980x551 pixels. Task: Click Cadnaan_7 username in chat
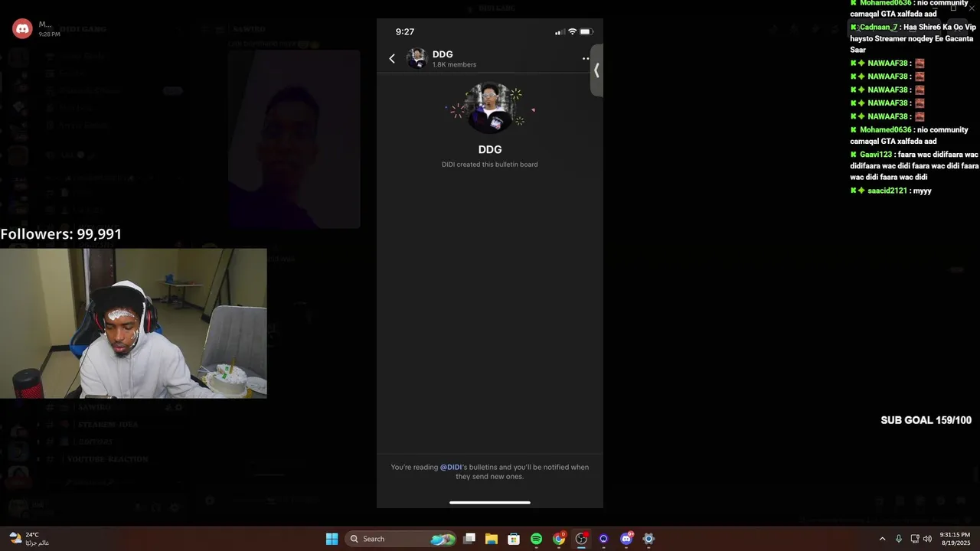coord(878,27)
